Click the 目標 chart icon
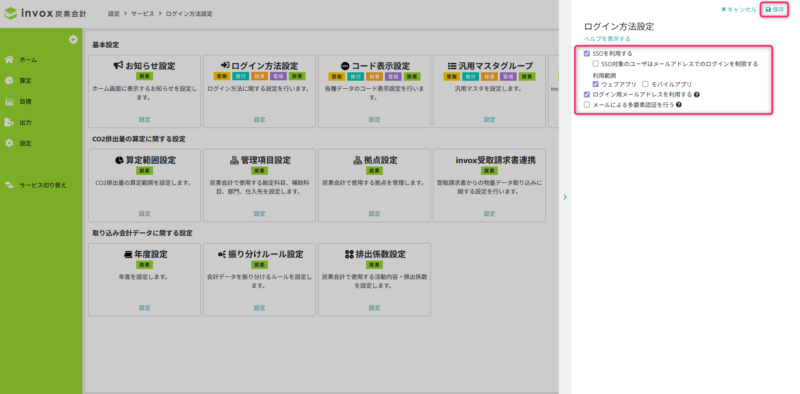Screen dimensions: 800x394 coord(9,102)
